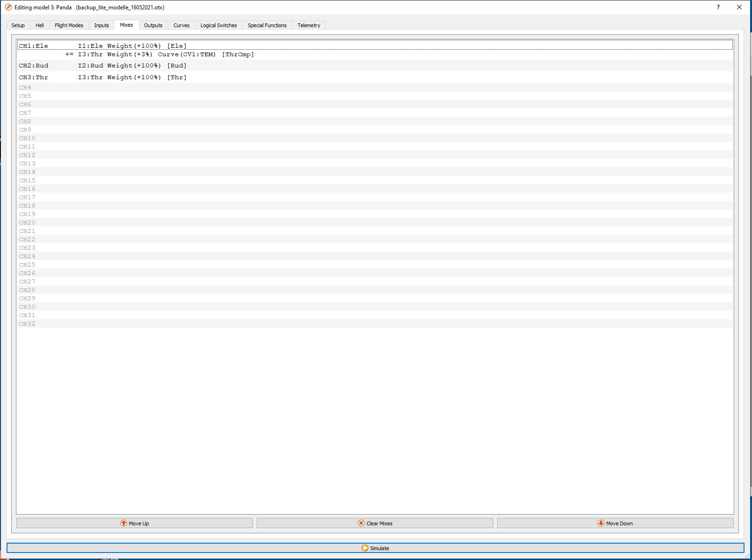Select the CH1:Ele I1:Ele mix line
The height and width of the screenshot is (560, 752).
(375, 45)
